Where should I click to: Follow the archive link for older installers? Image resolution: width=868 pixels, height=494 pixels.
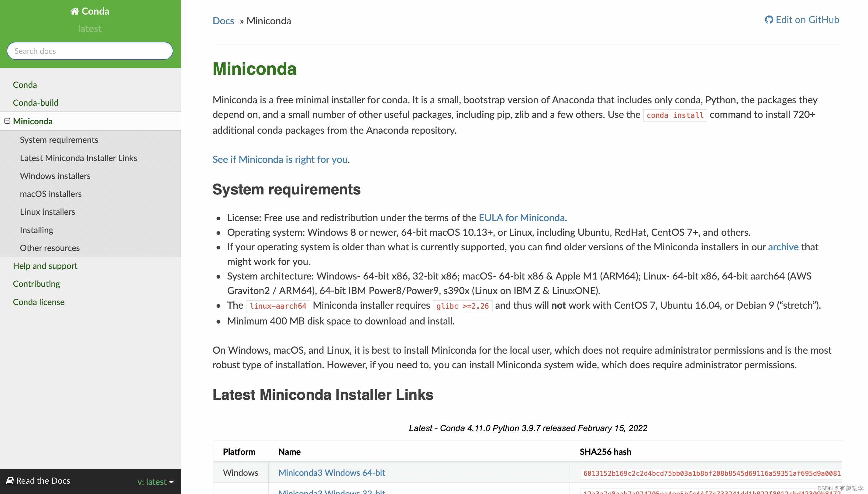tap(783, 247)
